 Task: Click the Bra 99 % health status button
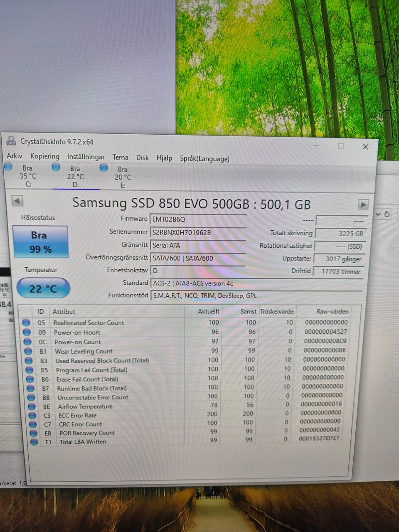40,242
